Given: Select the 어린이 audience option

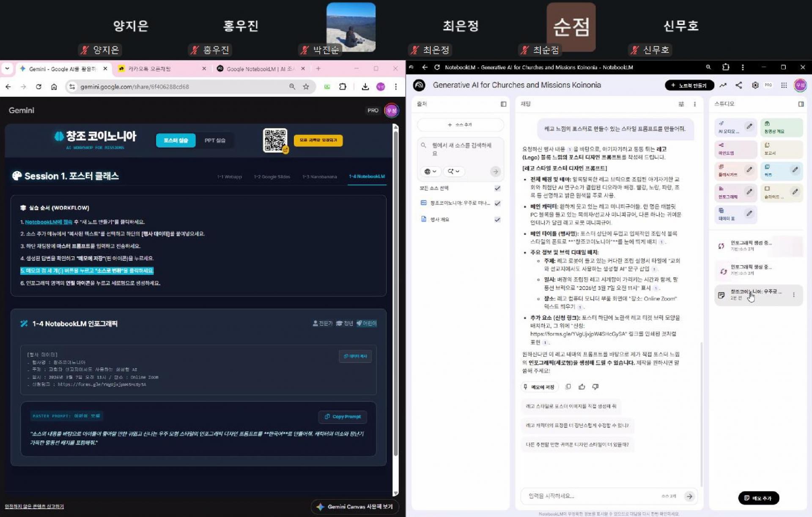Looking at the screenshot, I should pos(366,323).
